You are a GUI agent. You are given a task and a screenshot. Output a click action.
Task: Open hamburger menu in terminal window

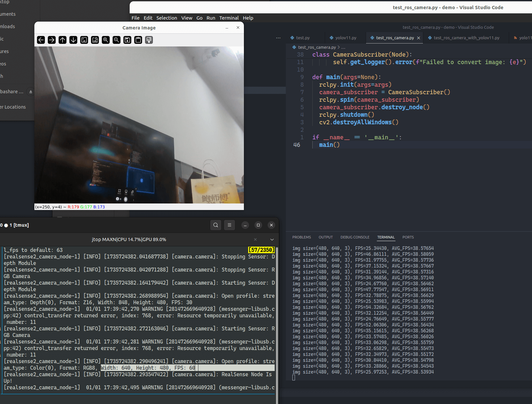[229, 225]
